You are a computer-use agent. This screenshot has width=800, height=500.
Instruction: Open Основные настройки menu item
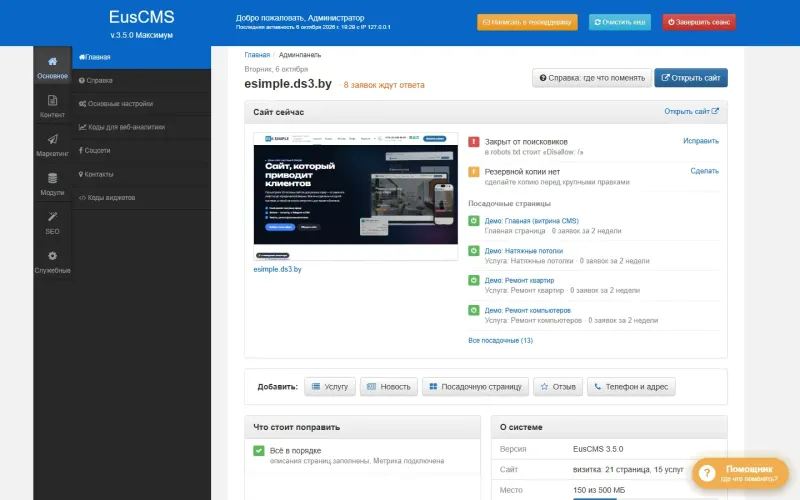pyautogui.click(x=141, y=104)
